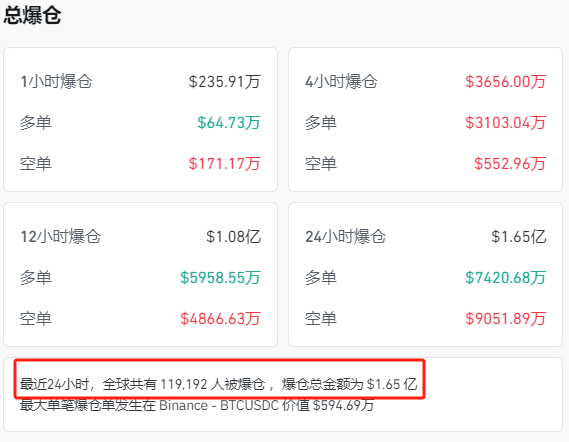The image size is (569, 442).
Task: Click the $3103.04万 long value
Action: coord(506,123)
